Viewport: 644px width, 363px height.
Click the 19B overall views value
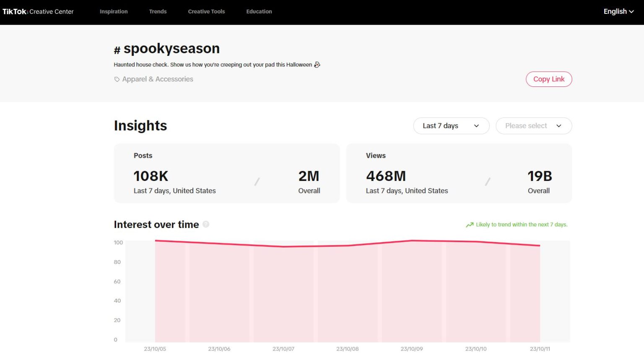(x=539, y=176)
